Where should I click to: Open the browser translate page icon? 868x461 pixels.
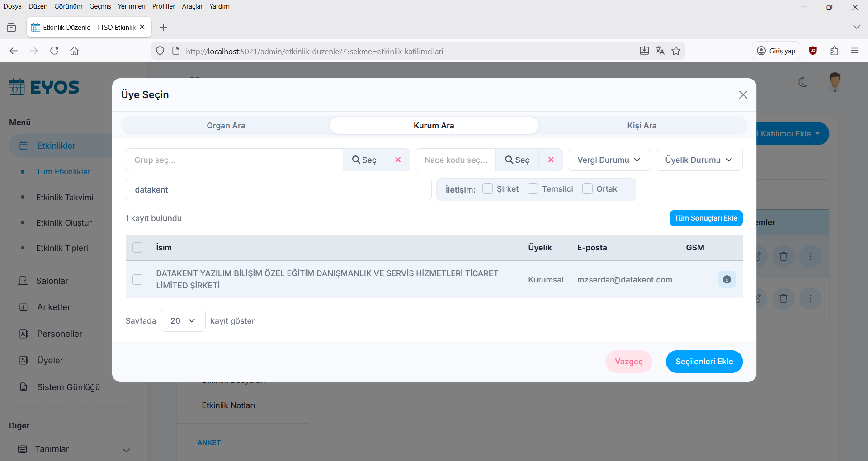(x=660, y=51)
